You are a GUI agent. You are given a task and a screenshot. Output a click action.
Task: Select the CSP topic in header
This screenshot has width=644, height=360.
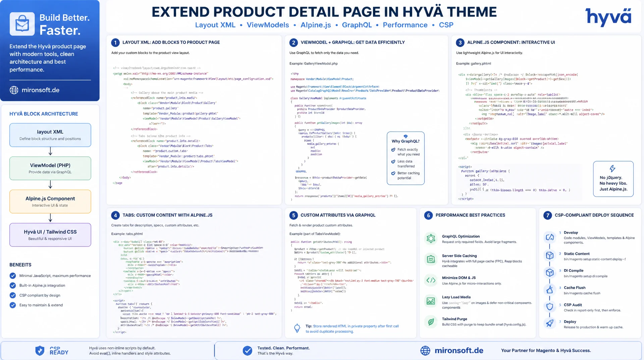coord(446,25)
